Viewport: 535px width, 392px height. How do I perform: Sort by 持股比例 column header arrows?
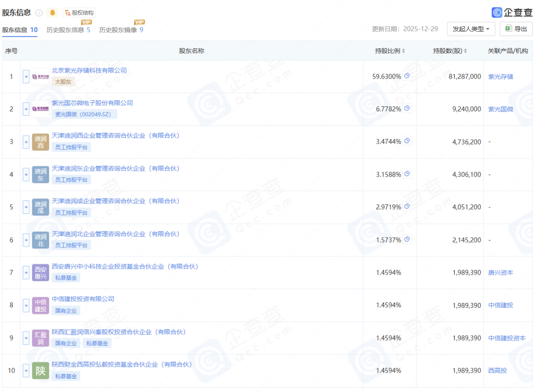tap(403, 51)
